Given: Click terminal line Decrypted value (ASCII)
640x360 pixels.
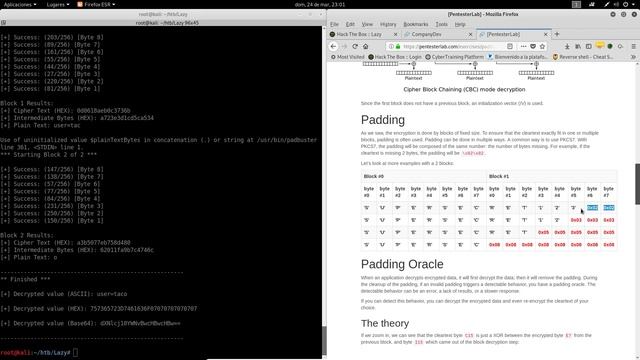Looking at the screenshot, I should tap(64, 294).
